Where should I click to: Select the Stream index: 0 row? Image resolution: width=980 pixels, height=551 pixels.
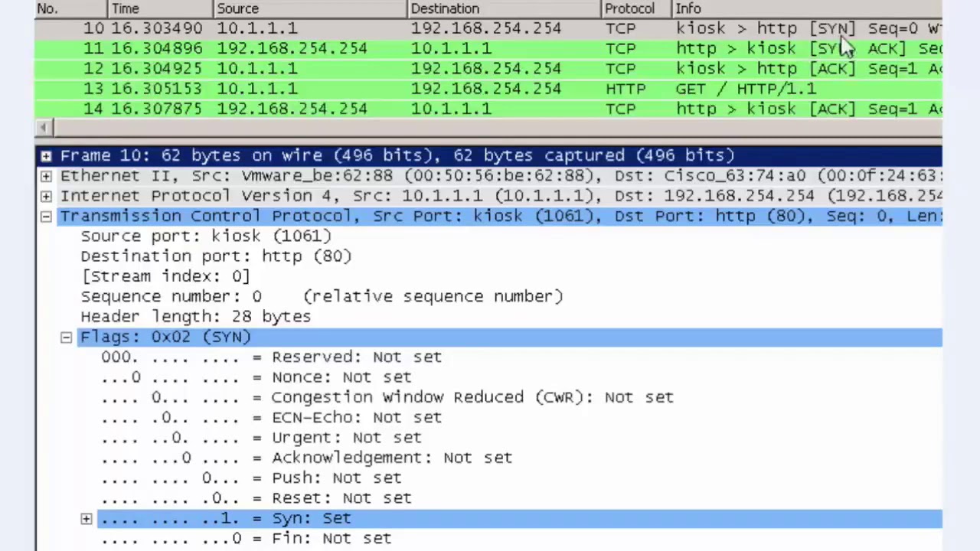[x=165, y=276]
